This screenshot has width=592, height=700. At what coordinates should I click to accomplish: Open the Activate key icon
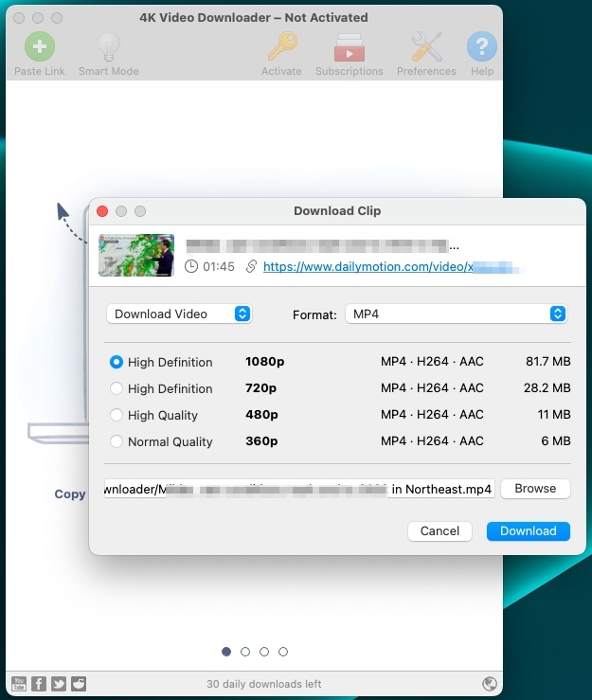282,46
